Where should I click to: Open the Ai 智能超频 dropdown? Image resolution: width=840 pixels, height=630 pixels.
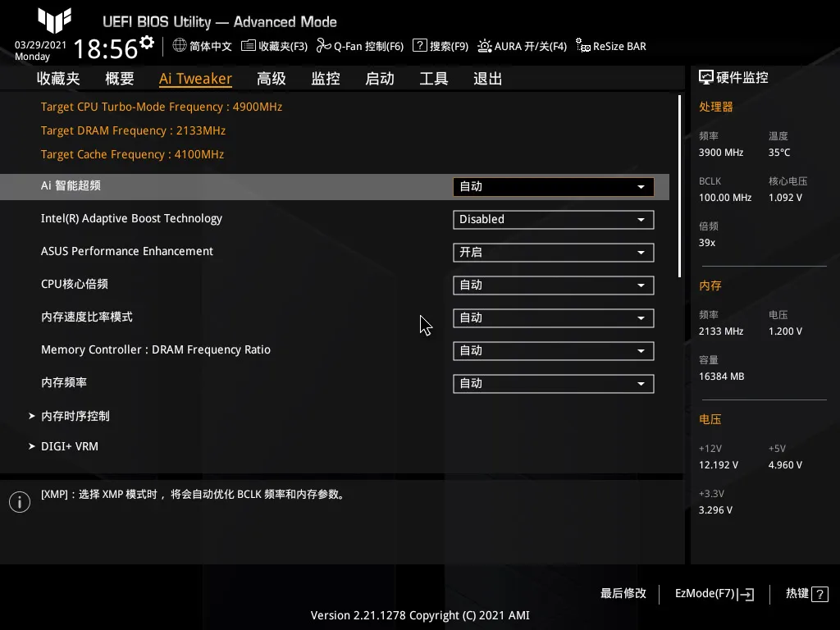point(554,187)
